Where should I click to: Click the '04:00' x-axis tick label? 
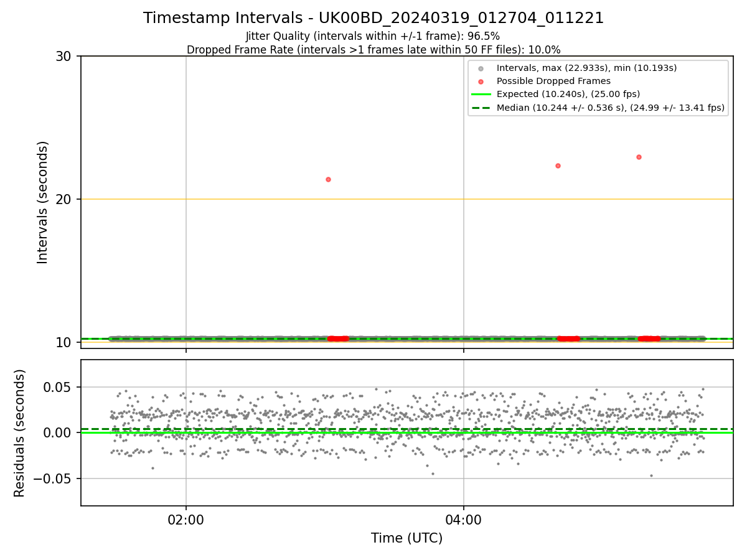[x=463, y=520]
